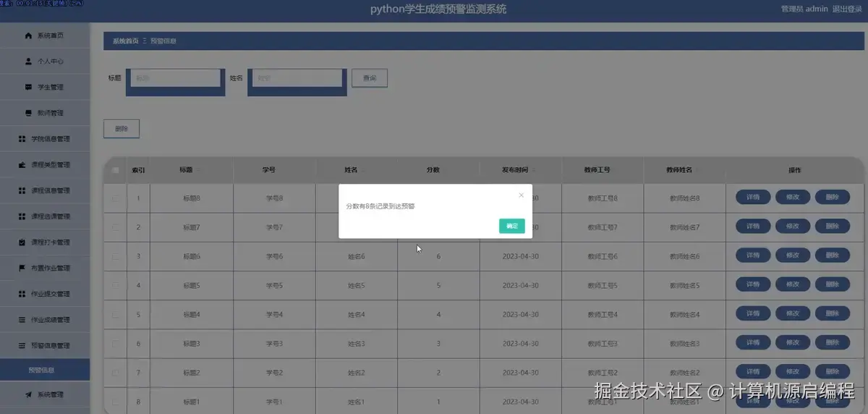The image size is (868, 414).
Task: Click 修改 for the 姓名5 row
Action: pyautogui.click(x=793, y=284)
